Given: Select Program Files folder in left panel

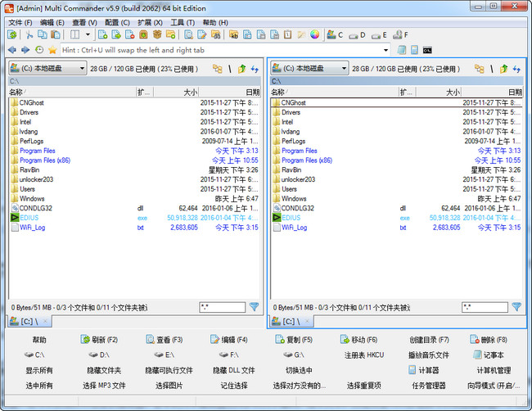Looking at the screenshot, I should point(134,151).
